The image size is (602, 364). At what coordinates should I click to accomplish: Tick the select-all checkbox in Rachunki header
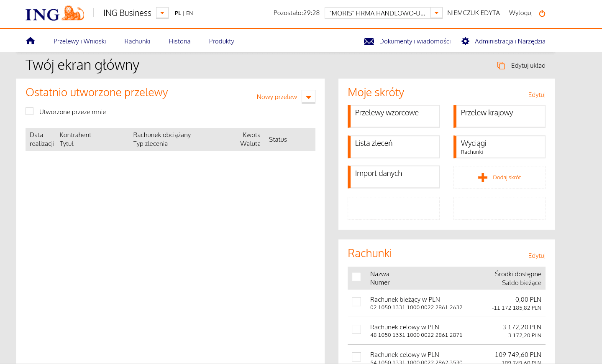356,277
